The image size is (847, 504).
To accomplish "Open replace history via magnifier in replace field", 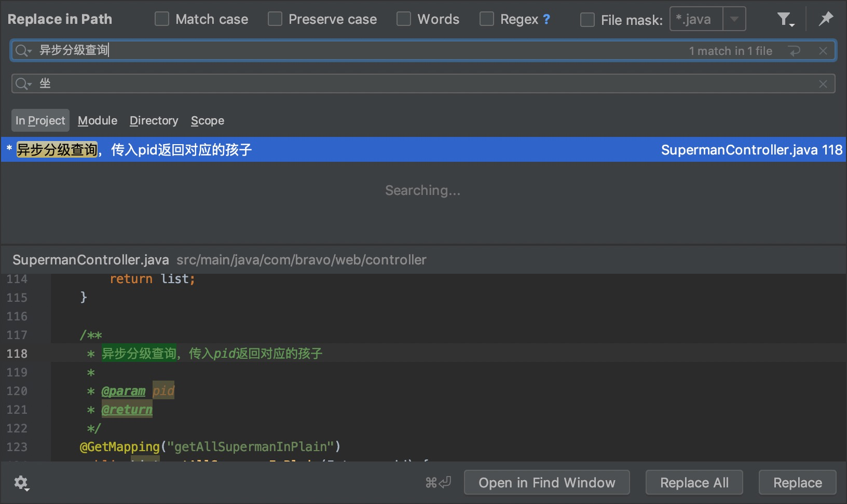I will tap(23, 83).
